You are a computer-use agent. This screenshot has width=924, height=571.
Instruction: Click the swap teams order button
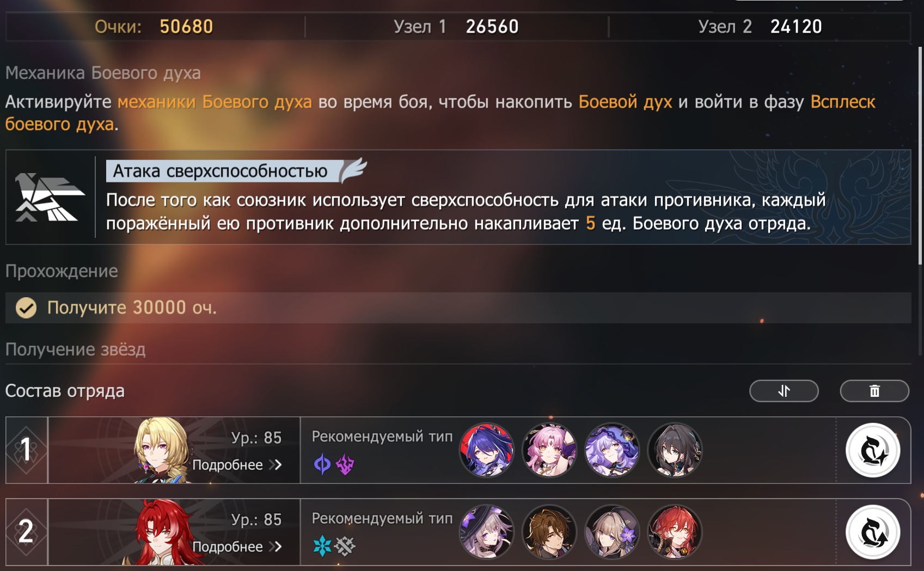click(x=784, y=391)
